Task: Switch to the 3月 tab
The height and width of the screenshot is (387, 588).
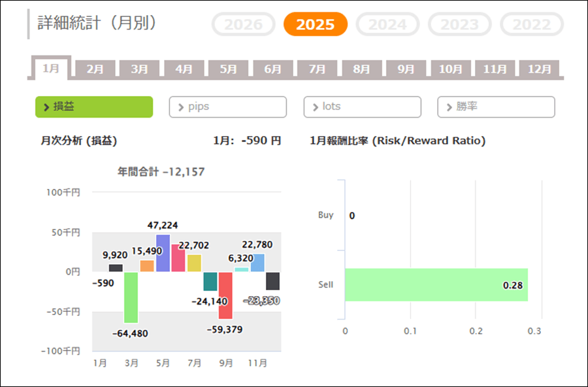Action: [x=140, y=69]
